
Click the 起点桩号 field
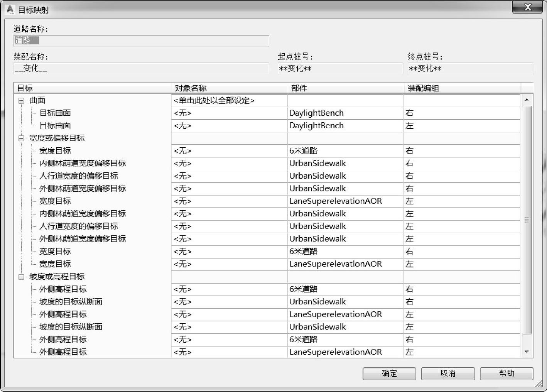[x=340, y=69]
